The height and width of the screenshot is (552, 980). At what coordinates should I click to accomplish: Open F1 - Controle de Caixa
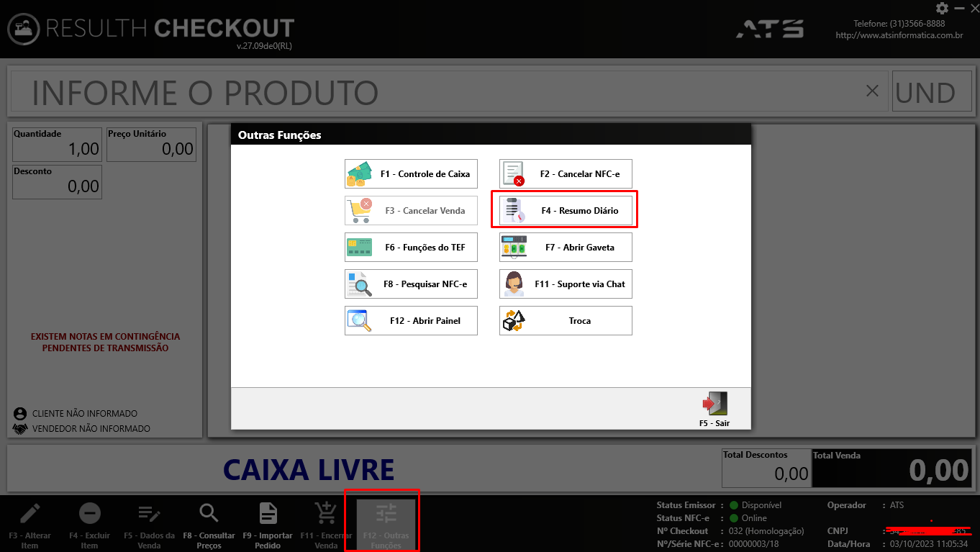coord(411,174)
